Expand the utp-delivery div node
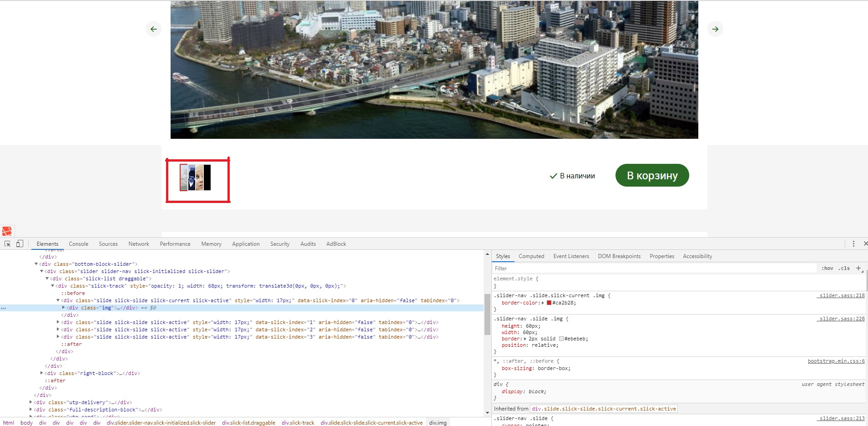The width and height of the screenshot is (868, 426). [30, 402]
